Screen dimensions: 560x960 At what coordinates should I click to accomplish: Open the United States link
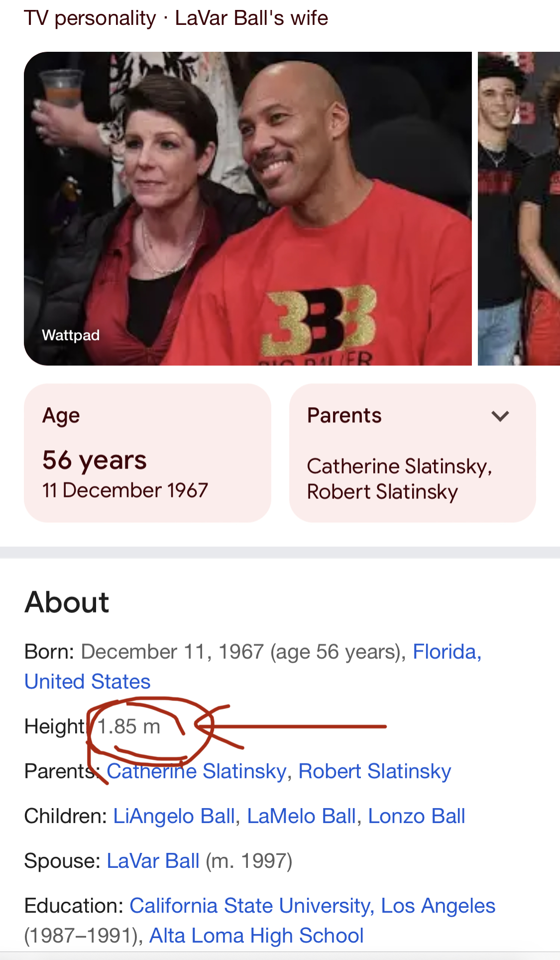(88, 681)
